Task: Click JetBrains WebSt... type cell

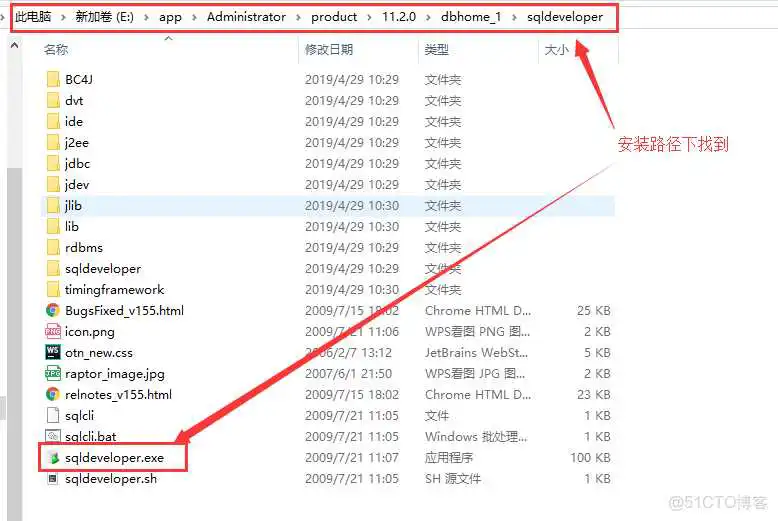Action: click(476, 353)
